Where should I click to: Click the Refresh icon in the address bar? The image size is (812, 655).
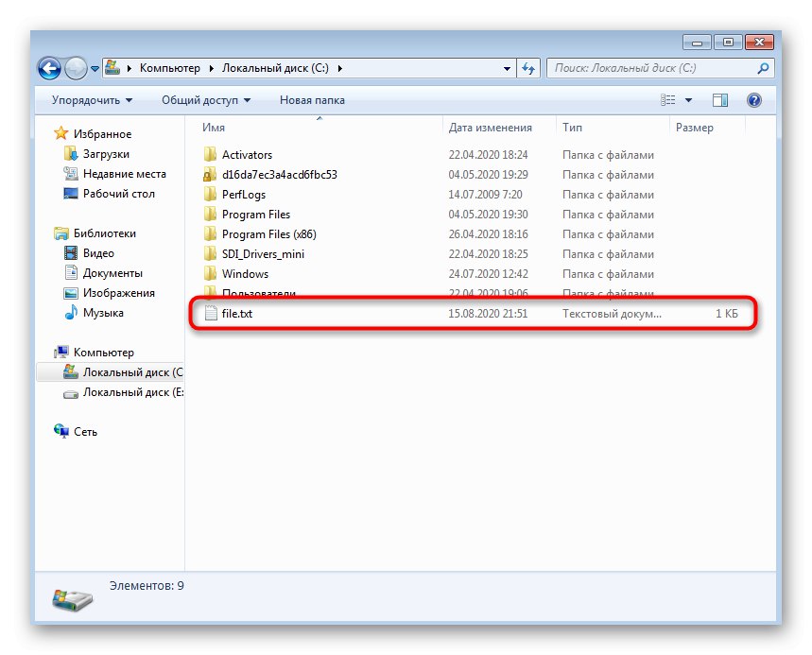point(529,68)
